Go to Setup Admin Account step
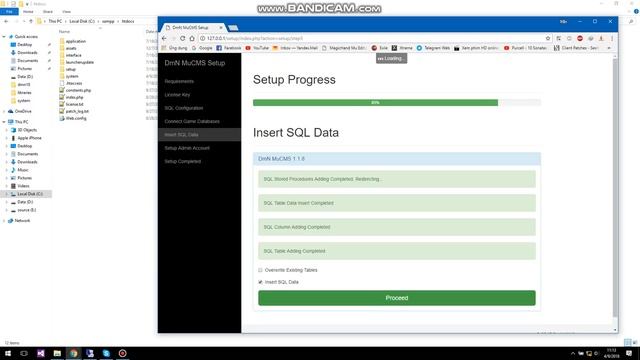This screenshot has height=360, width=640. 187,148
